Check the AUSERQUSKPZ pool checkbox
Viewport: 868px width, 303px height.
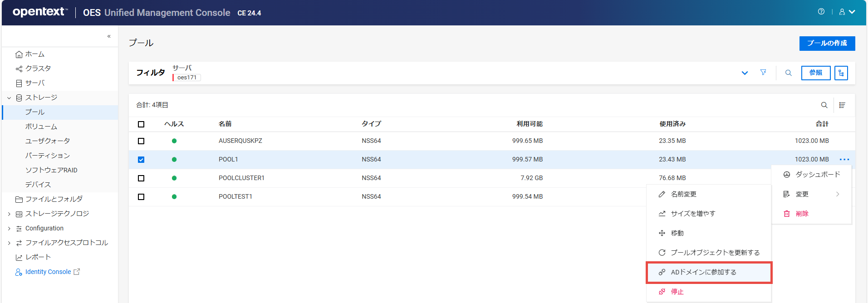(x=141, y=141)
